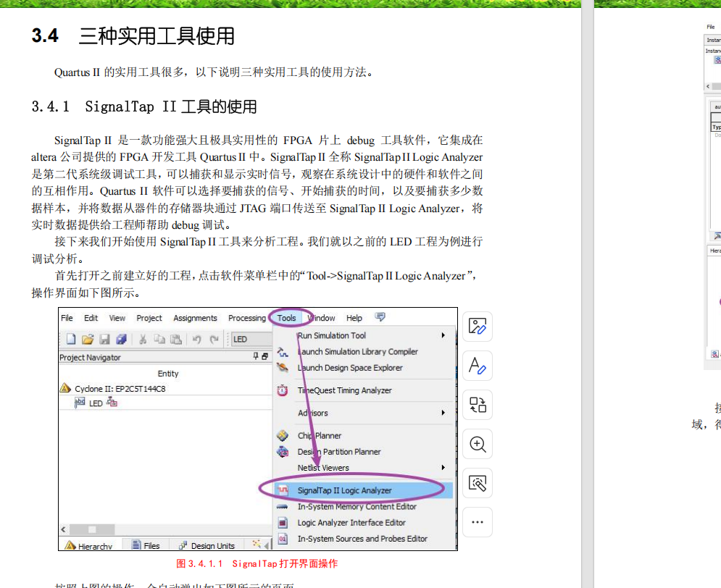Click the Project Navigator panel title
721x588 pixels.
click(x=90, y=357)
